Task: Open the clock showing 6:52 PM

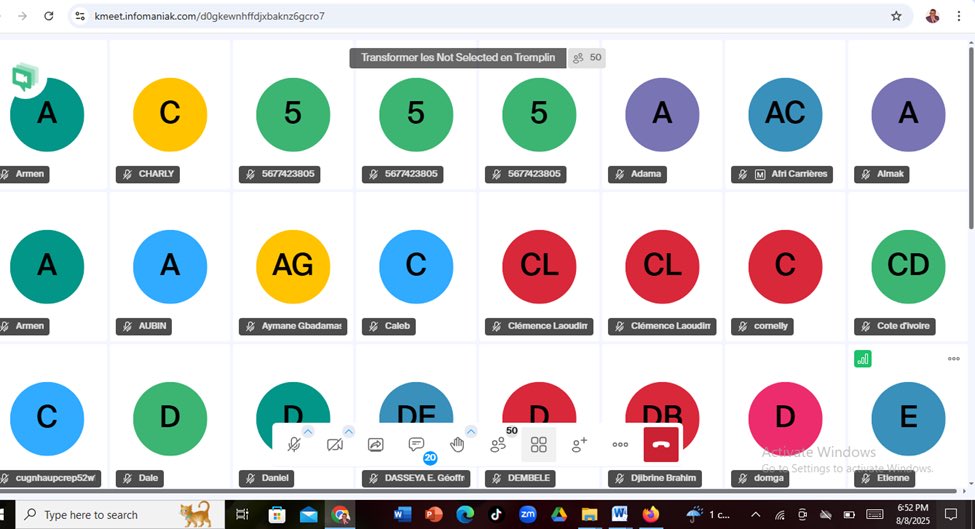Action: 913,514
